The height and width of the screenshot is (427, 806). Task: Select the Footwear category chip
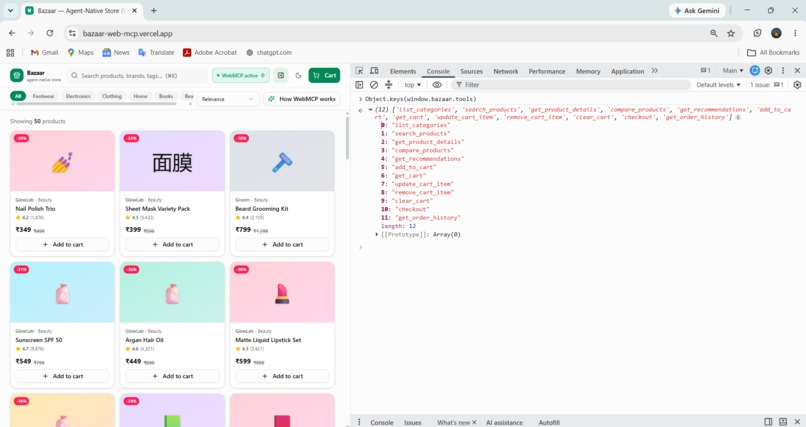point(43,96)
